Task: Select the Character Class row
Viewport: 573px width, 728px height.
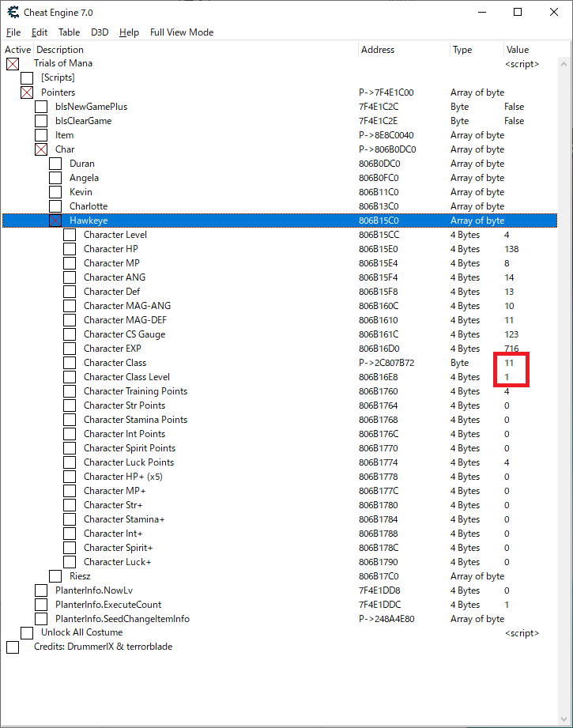Action: (x=280, y=363)
